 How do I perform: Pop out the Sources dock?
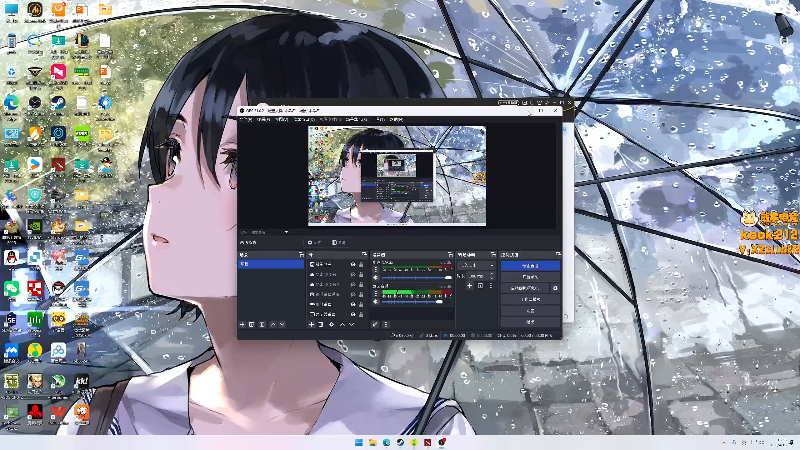[x=364, y=254]
